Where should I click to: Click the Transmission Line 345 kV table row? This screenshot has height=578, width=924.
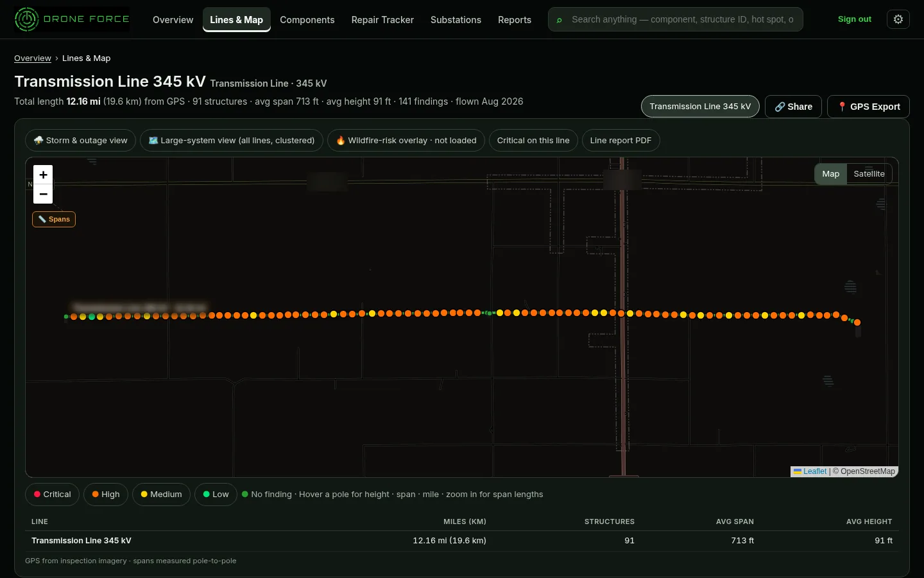[462, 541]
